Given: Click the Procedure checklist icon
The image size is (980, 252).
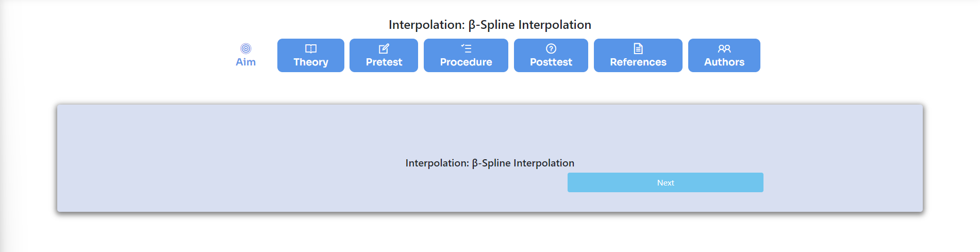Looking at the screenshot, I should [466, 48].
